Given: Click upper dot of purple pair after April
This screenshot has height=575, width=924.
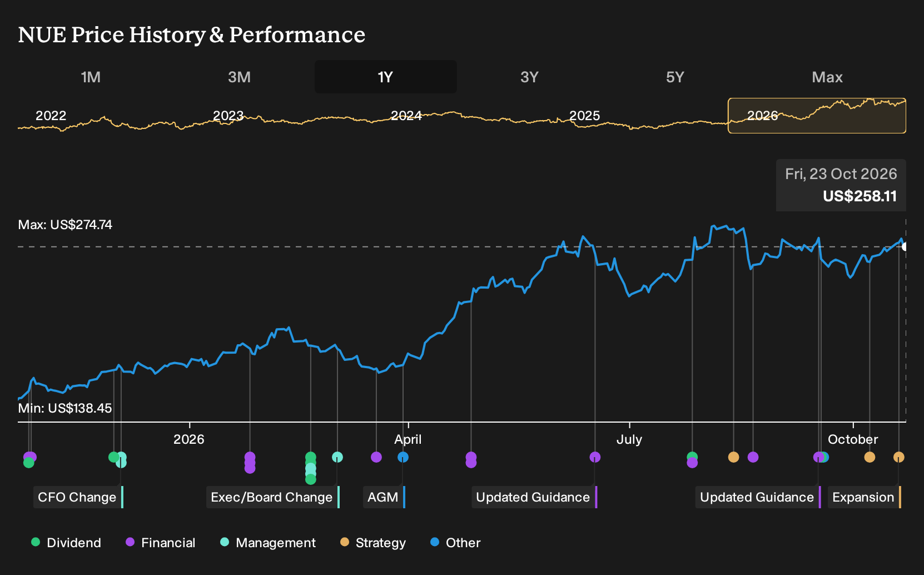Looking at the screenshot, I should pos(471,457).
